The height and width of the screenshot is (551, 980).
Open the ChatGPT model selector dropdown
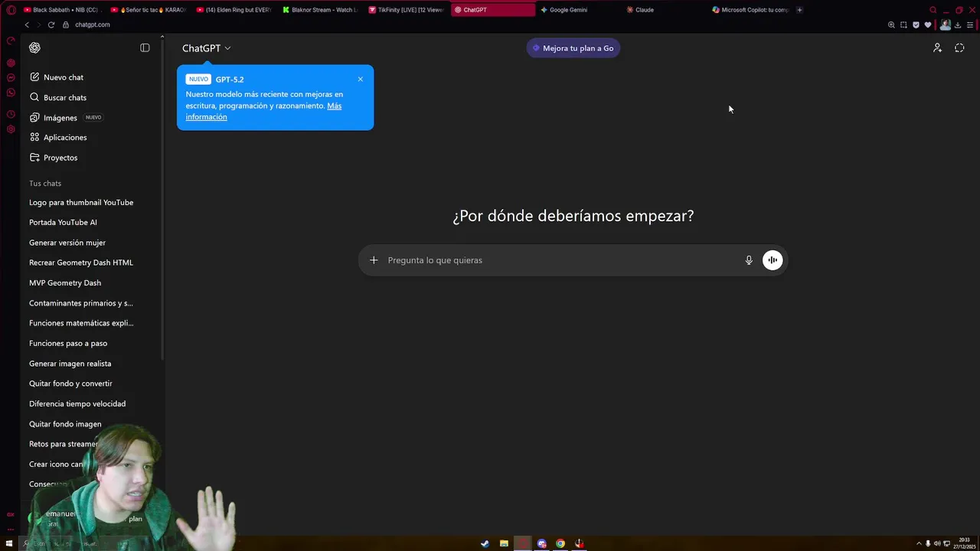[207, 48]
